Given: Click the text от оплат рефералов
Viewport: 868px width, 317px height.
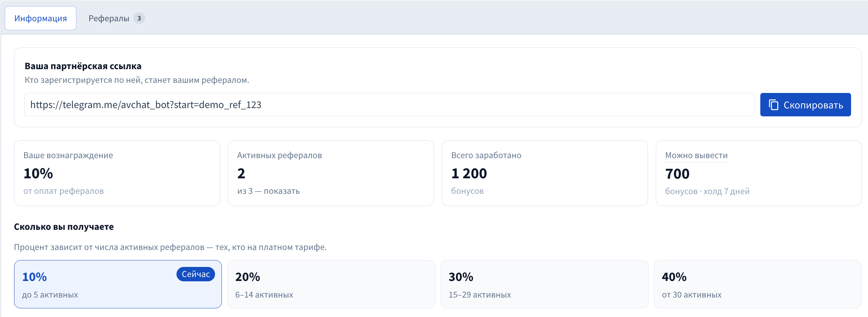Looking at the screenshot, I should (63, 191).
